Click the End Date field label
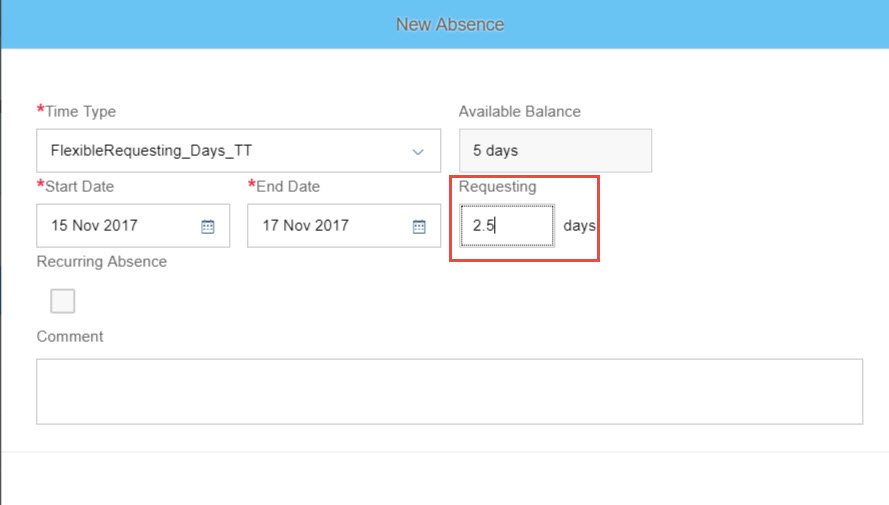Viewport: 889px width, 505px height. (x=288, y=186)
